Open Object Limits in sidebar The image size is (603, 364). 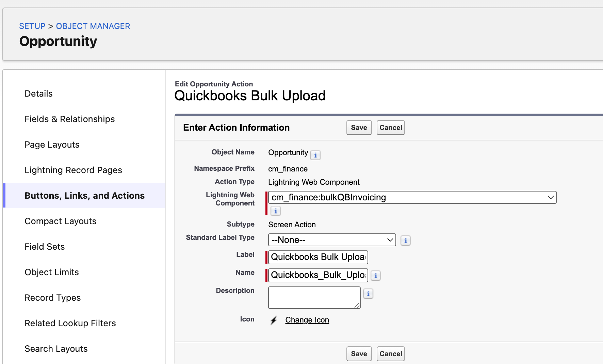[x=52, y=272]
